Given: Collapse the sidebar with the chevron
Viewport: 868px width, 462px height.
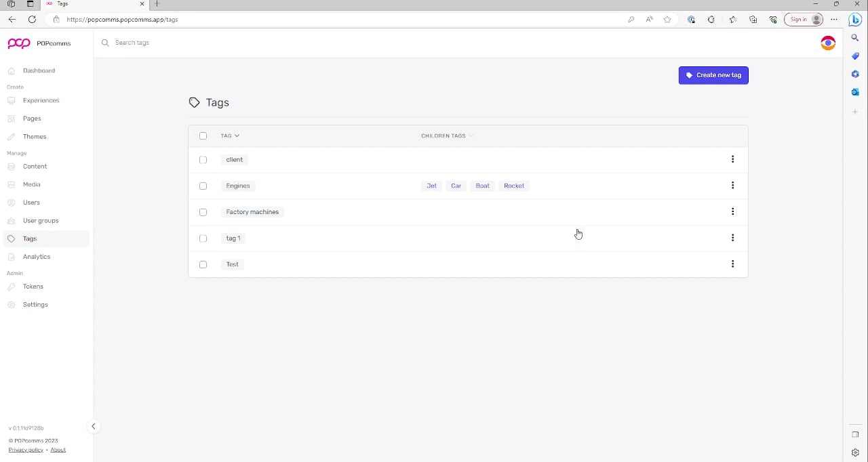Looking at the screenshot, I should click(x=94, y=426).
